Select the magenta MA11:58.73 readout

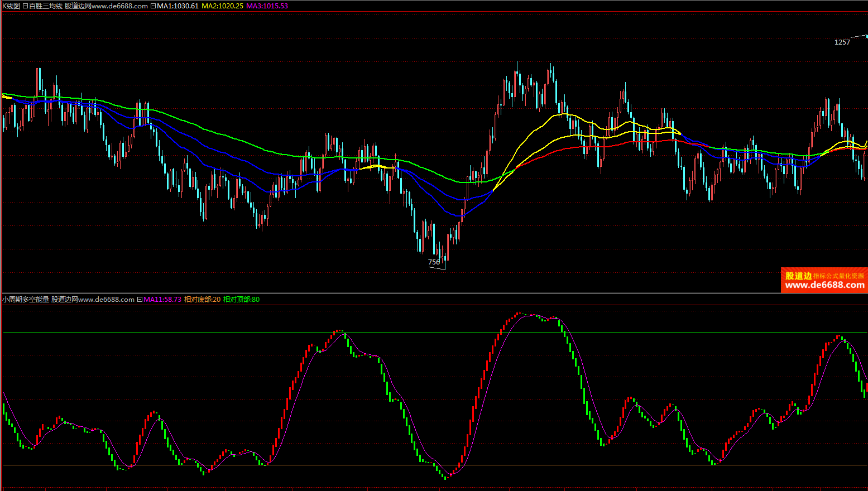coord(162,300)
